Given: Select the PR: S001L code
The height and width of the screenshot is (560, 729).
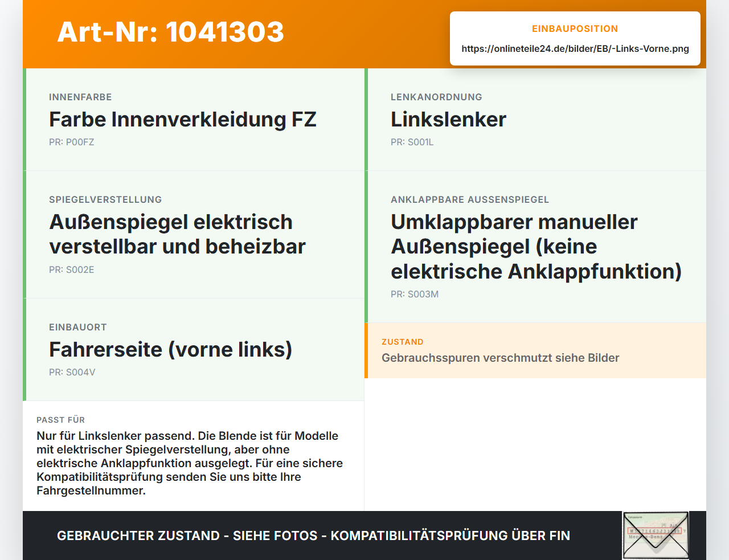Looking at the screenshot, I should click(412, 142).
